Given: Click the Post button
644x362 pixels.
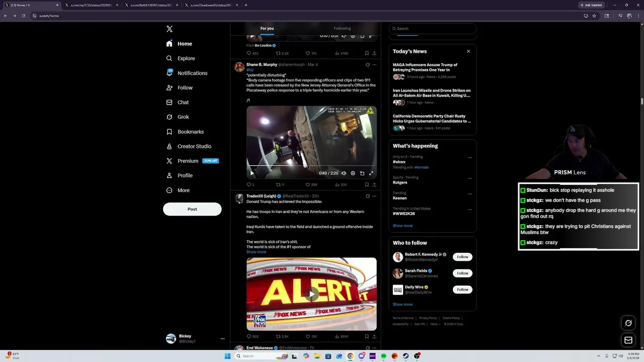Looking at the screenshot, I should pyautogui.click(x=192, y=209).
